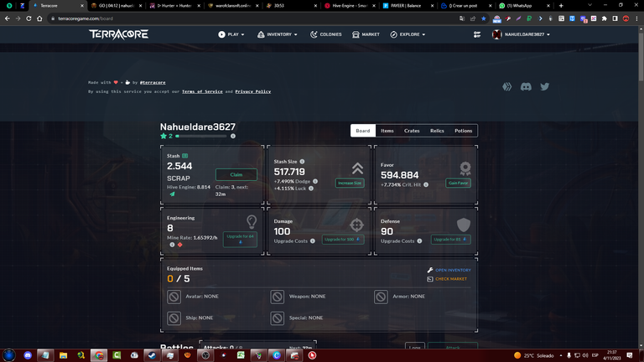The image size is (644, 362).
Task: Switch to the WhatsApp browser tab
Action: click(x=523, y=6)
